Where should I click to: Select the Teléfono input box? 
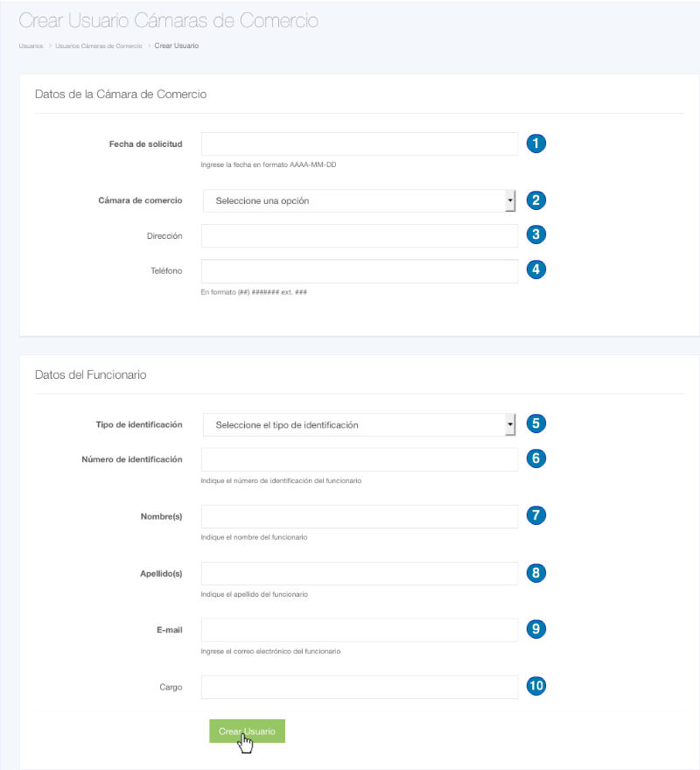359,271
